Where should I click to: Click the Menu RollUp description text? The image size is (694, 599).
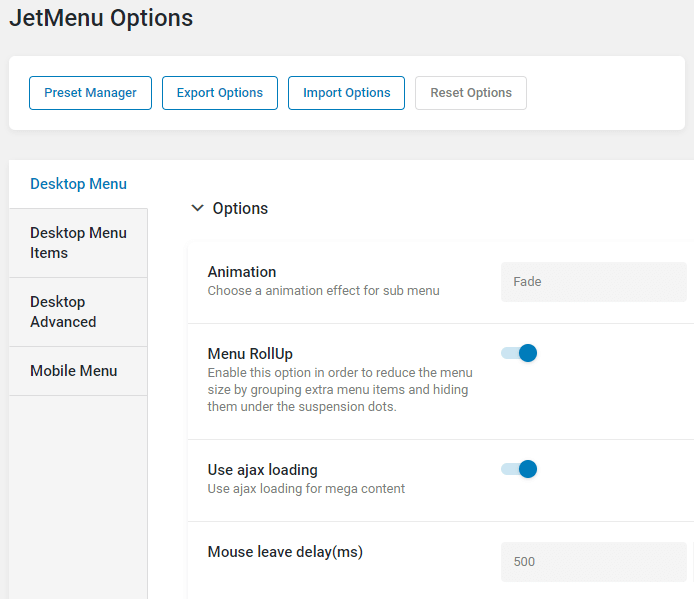[340, 390]
